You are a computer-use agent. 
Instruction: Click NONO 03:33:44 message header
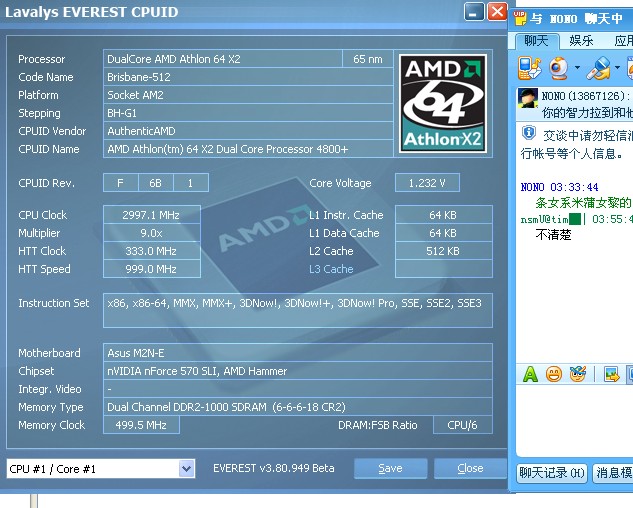click(x=560, y=187)
